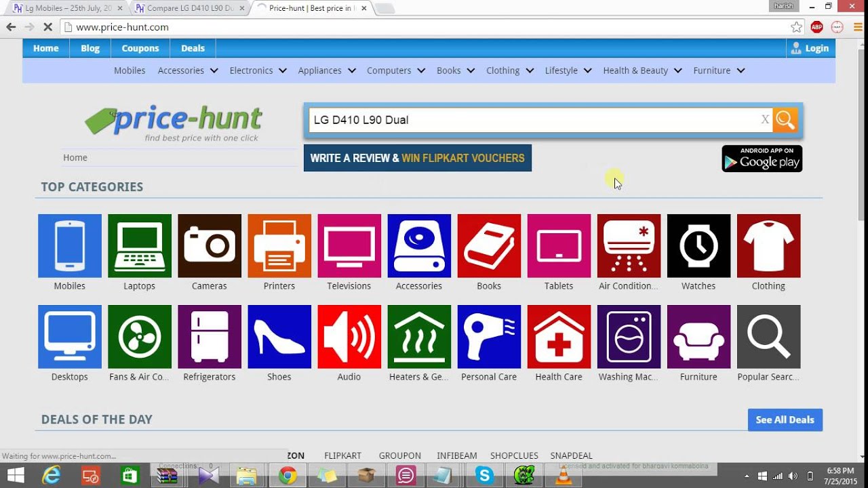This screenshot has width=868, height=488.
Task: Open the Coupons menu item
Action: point(140,48)
